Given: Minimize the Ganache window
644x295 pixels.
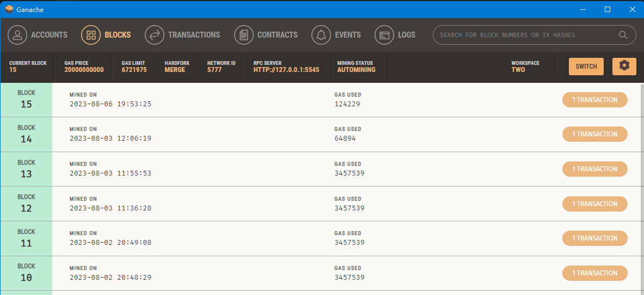Looking at the screenshot, I should pyautogui.click(x=583, y=9).
